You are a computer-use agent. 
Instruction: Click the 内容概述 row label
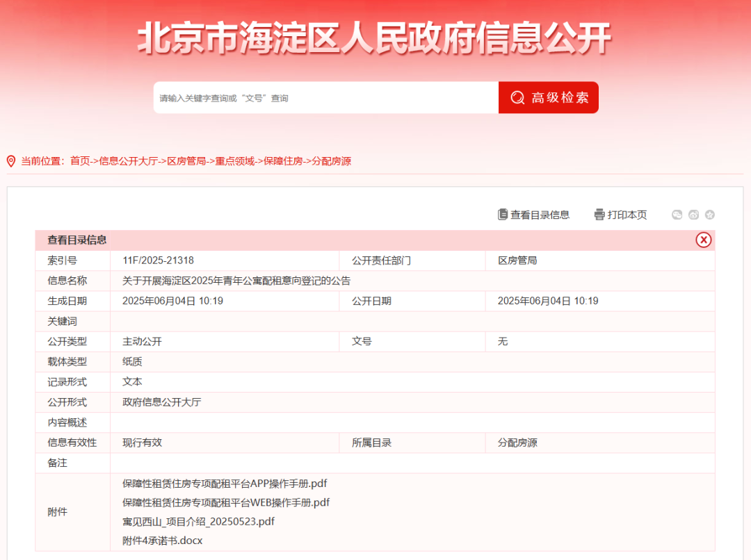(x=67, y=422)
